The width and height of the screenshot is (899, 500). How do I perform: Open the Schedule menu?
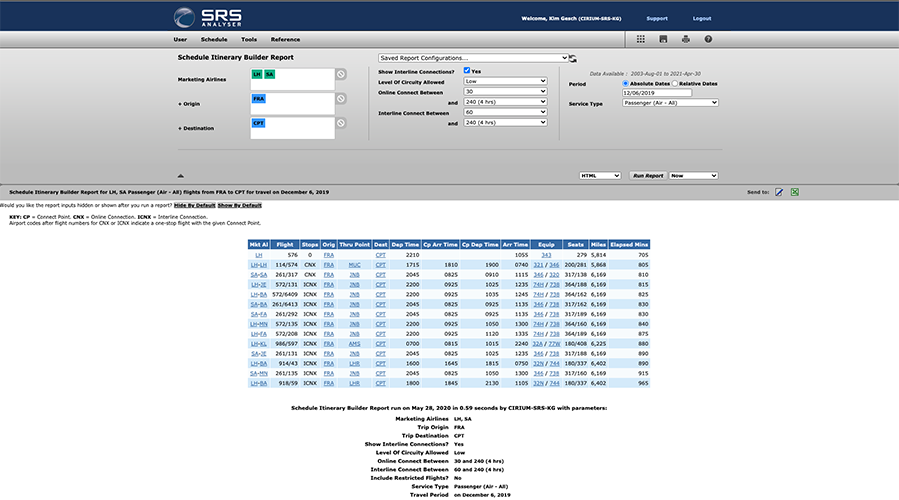214,40
